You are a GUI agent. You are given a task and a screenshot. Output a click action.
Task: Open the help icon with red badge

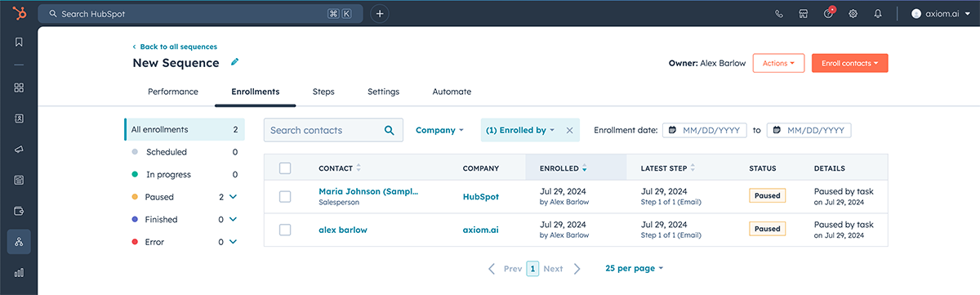click(829, 13)
